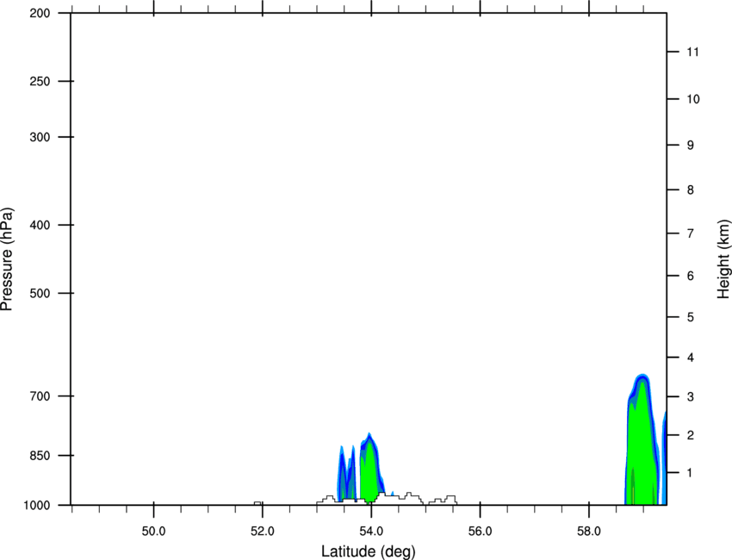Click the 5 km height label
The width and height of the screenshot is (732, 560).
tap(691, 317)
